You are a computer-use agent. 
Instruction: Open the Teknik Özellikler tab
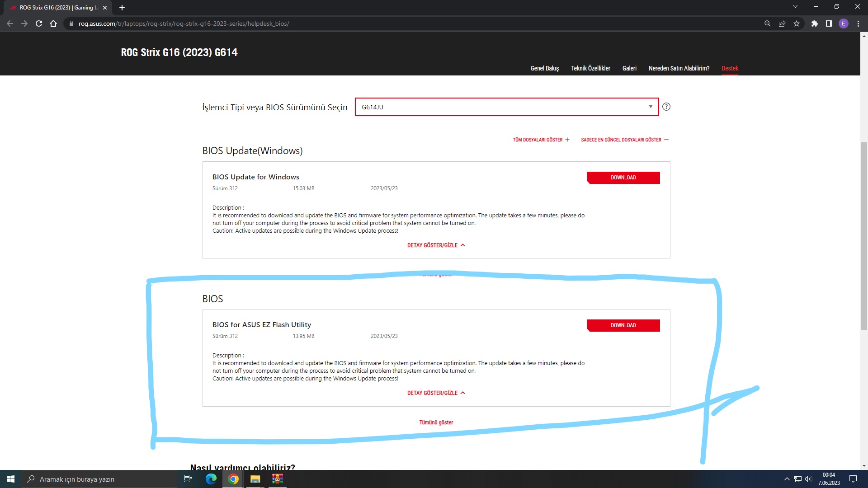pyautogui.click(x=590, y=68)
